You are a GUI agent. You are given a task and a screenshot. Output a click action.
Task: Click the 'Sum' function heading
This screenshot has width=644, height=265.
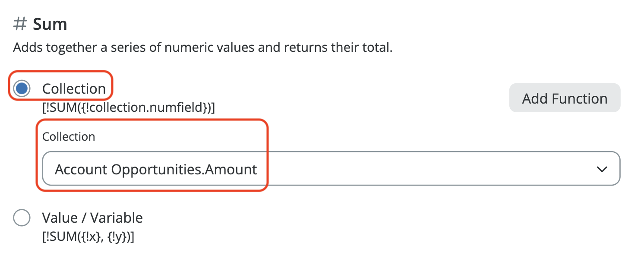(x=50, y=24)
